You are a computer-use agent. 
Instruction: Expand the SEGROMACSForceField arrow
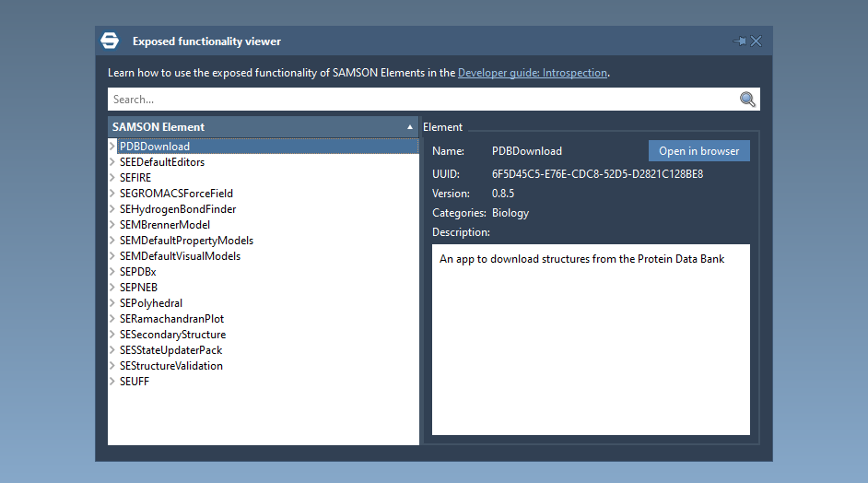(112, 194)
